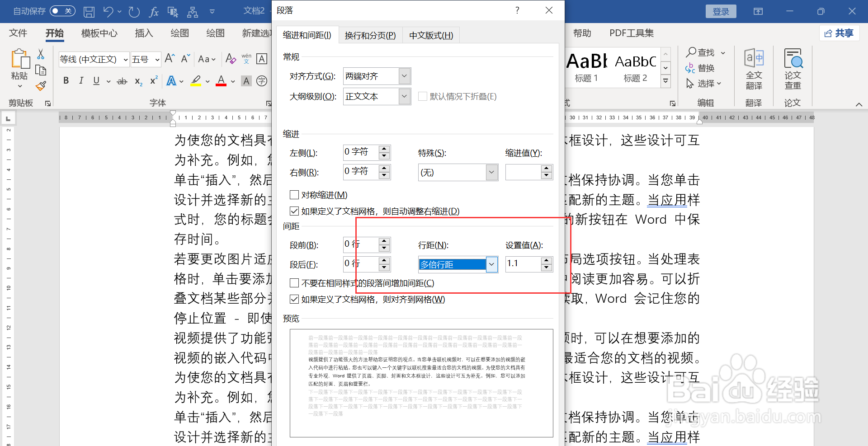Open the PDF工具集 ribbon tab

632,33
